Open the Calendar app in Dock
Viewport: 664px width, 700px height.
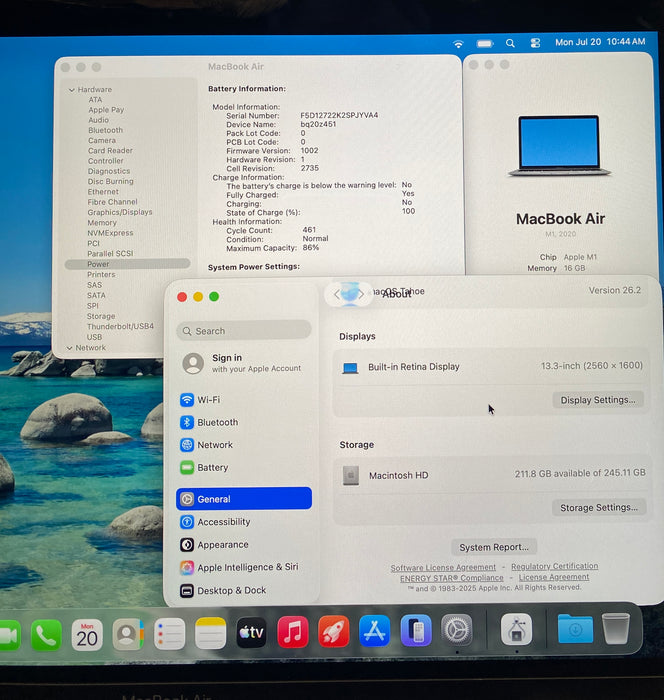pyautogui.click(x=87, y=635)
